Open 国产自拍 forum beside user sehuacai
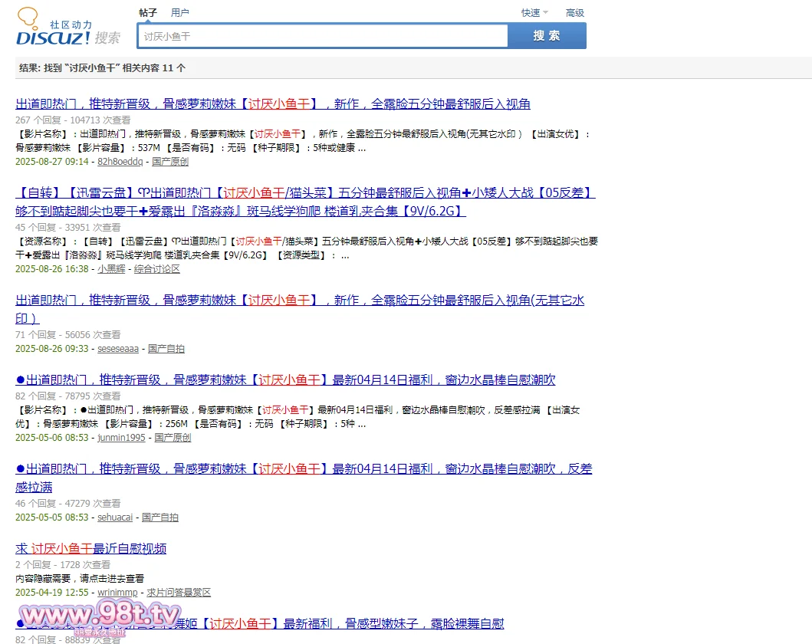Viewport: 812px width, 644px height. [x=160, y=517]
